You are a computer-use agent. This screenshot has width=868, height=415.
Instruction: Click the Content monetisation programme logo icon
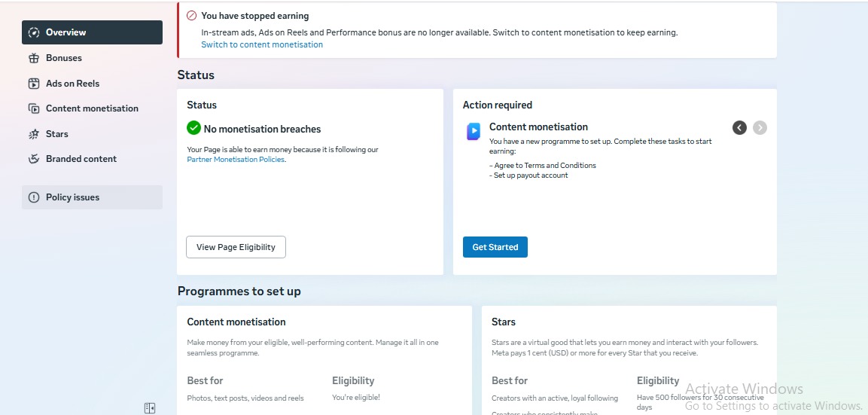click(x=474, y=132)
